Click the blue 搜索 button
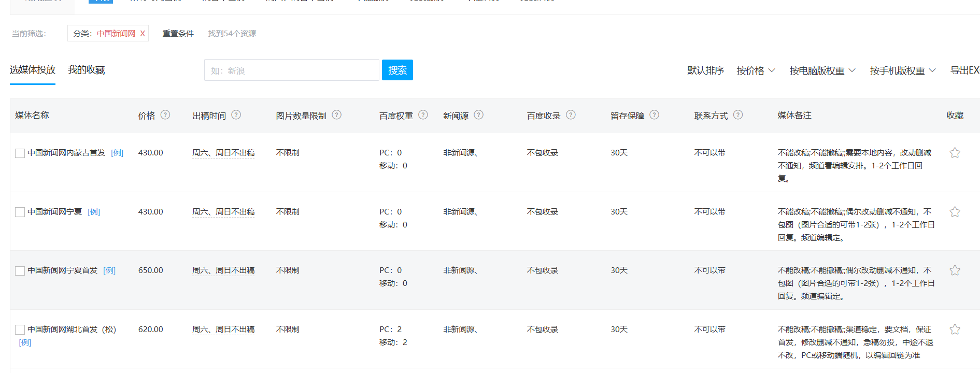The width and height of the screenshot is (980, 373). click(397, 70)
